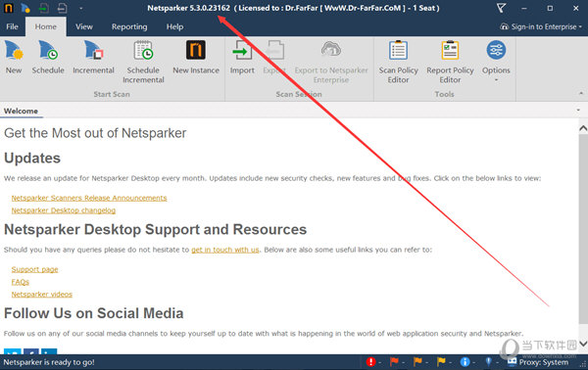Choose Schedule Incremental scan
Image resolution: width=588 pixels, height=370 pixels.
pos(143,62)
